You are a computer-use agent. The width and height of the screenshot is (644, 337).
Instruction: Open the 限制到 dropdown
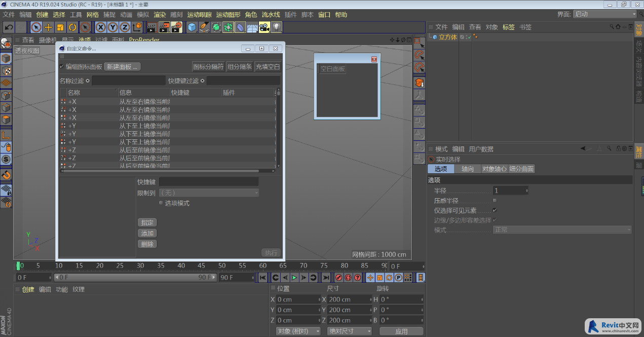[209, 193]
